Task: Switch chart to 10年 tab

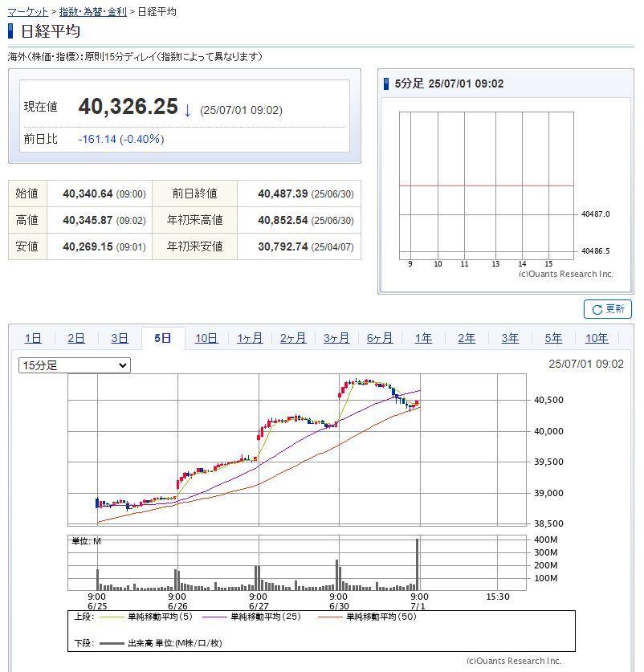Action: point(597,338)
